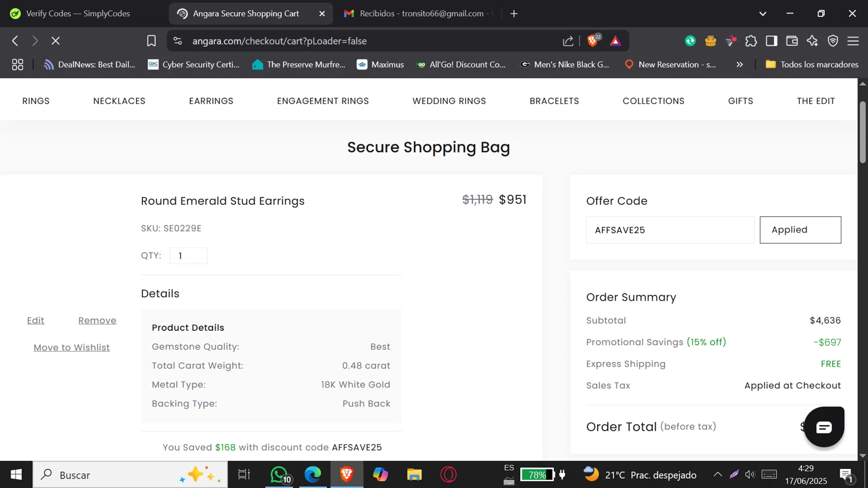868x488 pixels.
Task: Click the browser address bar URL
Action: pos(279,41)
